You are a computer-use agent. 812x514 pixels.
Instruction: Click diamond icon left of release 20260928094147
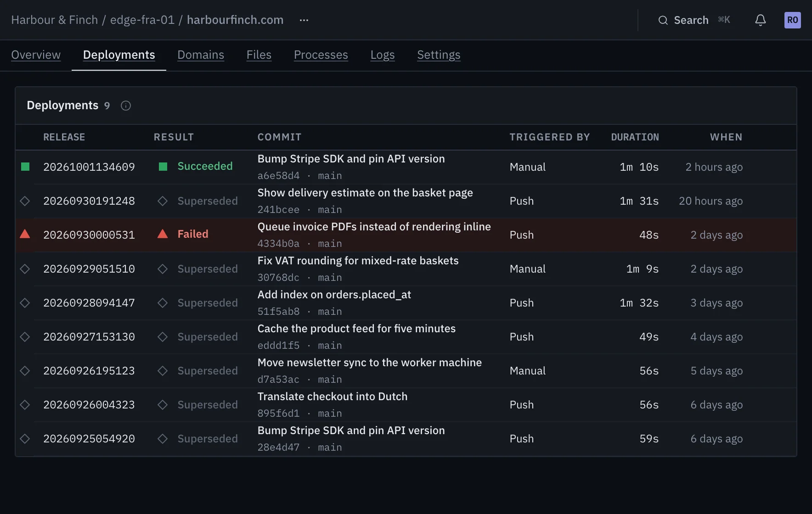point(25,303)
